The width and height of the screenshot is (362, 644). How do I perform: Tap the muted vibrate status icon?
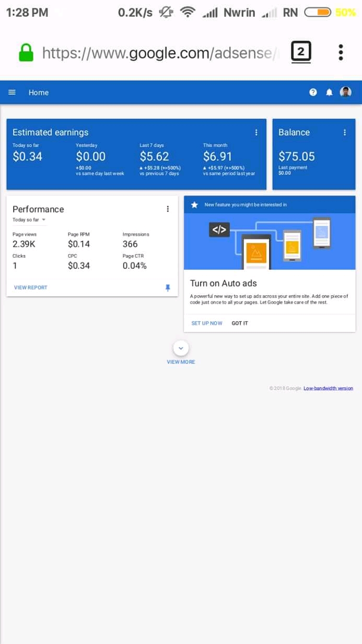[x=166, y=12]
